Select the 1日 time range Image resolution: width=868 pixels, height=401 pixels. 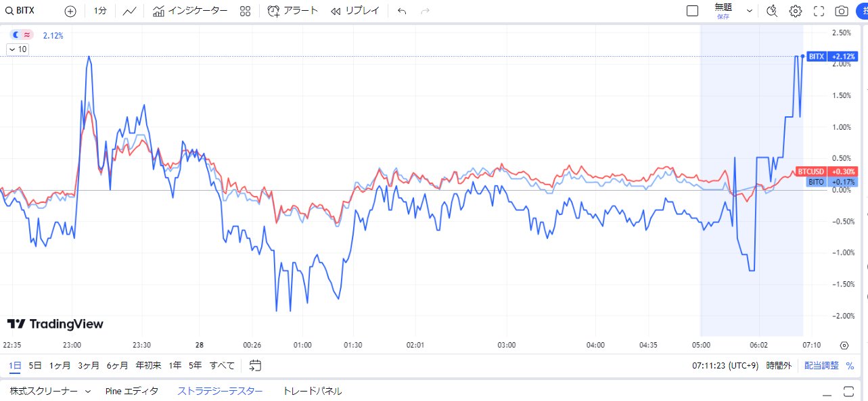coord(15,365)
